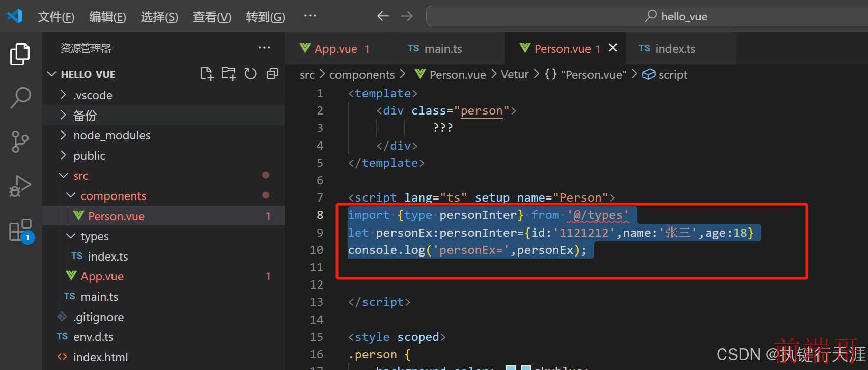Open index.html in the file tree
Image resolution: width=868 pixels, height=370 pixels.
coord(163,357)
